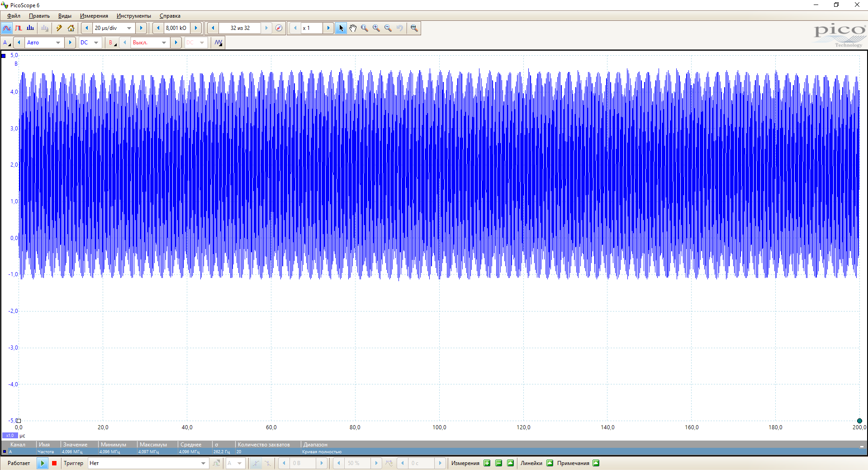
Task: Open Виды menu
Action: coord(65,16)
